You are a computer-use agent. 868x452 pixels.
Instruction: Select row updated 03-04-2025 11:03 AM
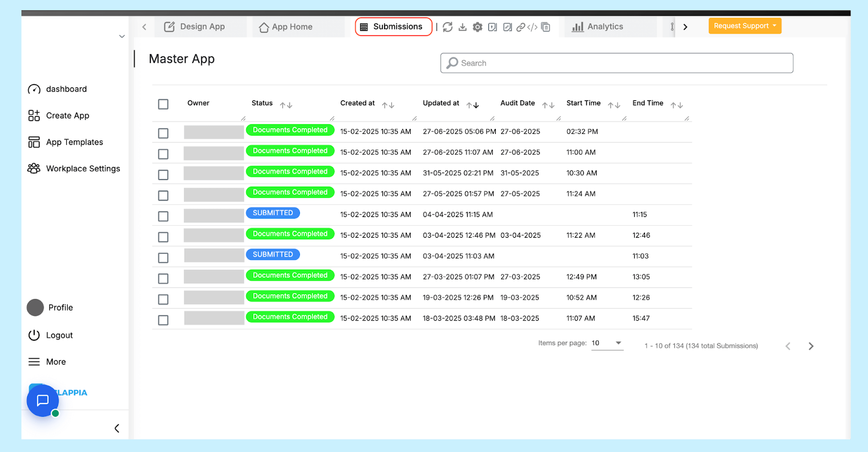163,258
